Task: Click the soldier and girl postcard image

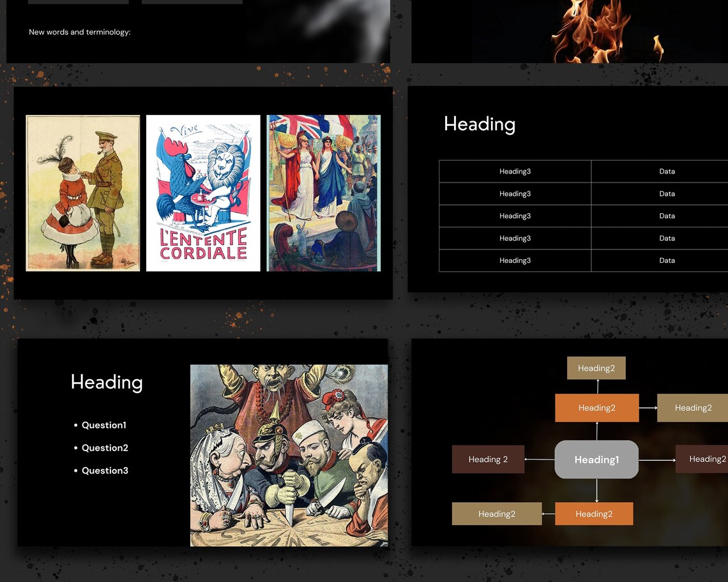Action: pyautogui.click(x=82, y=191)
